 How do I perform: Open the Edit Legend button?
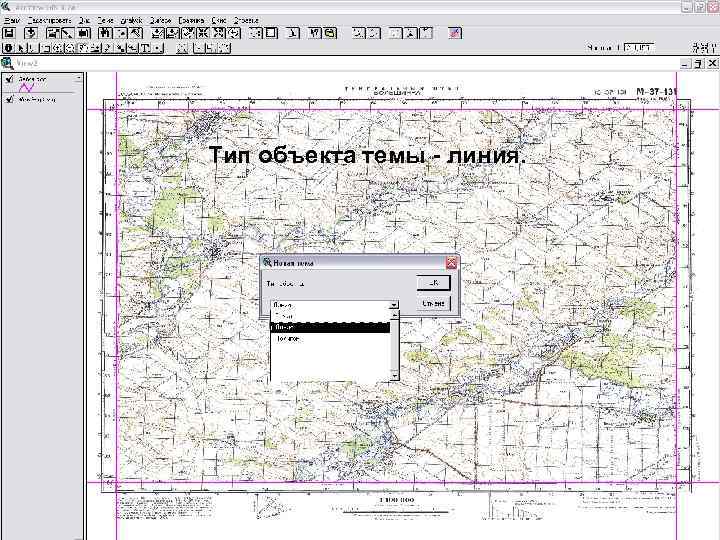click(x=68, y=33)
